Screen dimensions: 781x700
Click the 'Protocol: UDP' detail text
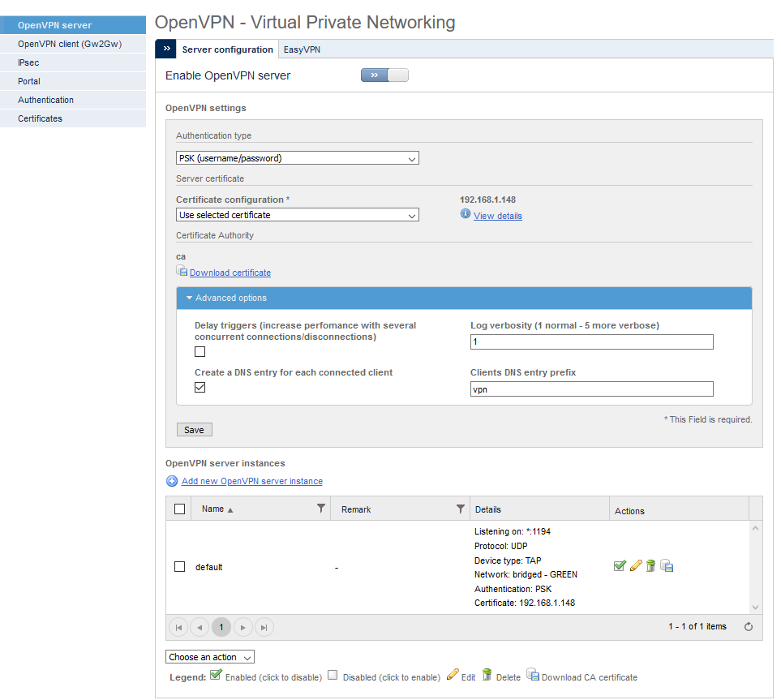(x=501, y=546)
